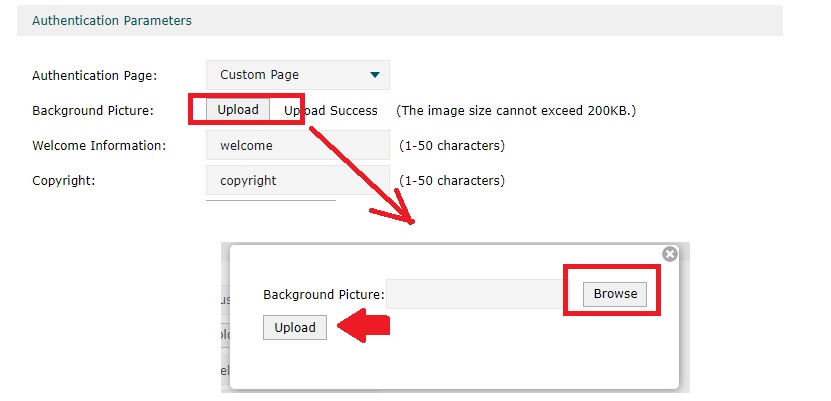
Task: Click the Authentication Parameters section header
Action: [112, 20]
